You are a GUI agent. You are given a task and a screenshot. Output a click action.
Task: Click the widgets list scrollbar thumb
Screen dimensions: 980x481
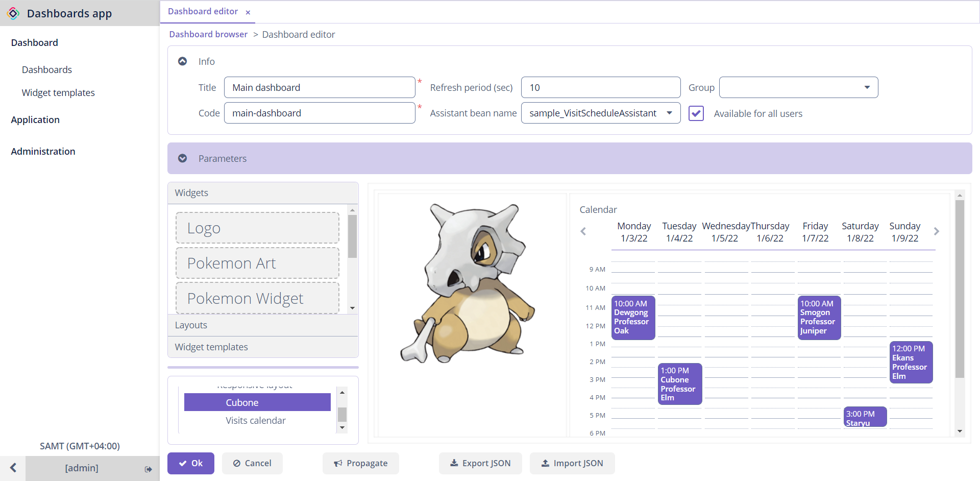[352, 236]
